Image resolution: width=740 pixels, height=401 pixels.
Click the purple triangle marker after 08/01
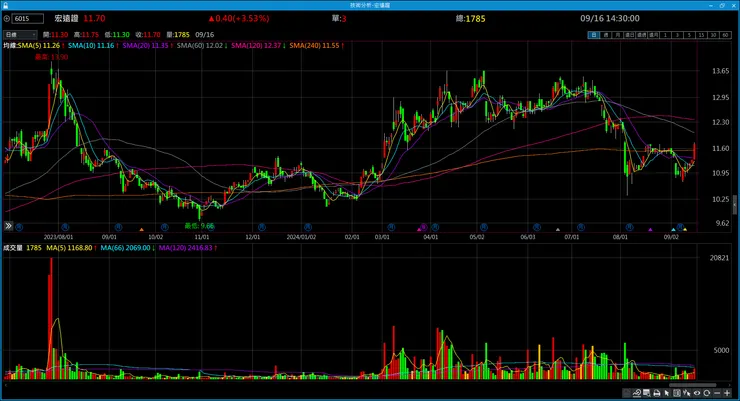[650, 230]
